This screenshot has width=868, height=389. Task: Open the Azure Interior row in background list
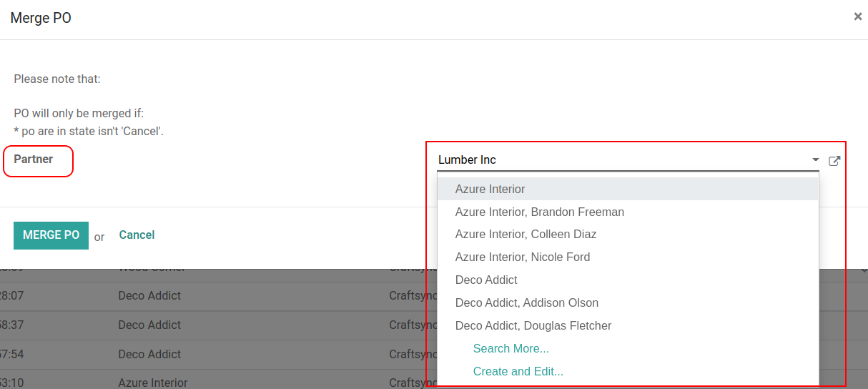tap(152, 383)
